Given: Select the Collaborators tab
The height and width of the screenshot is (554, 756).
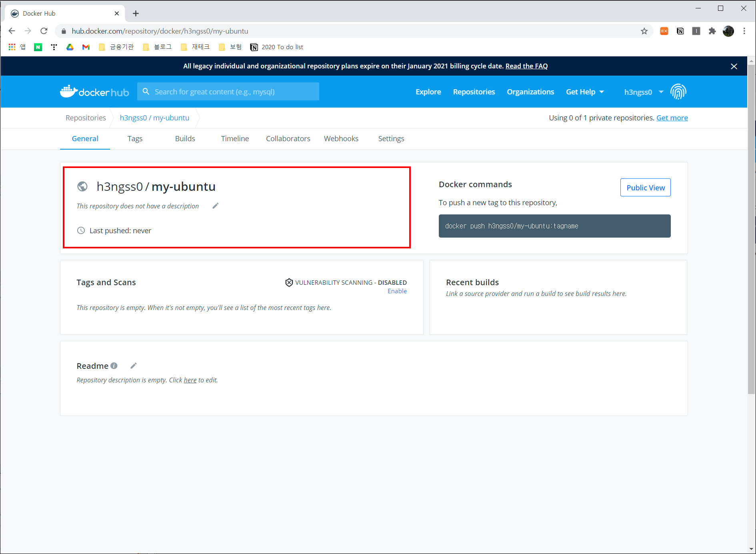Looking at the screenshot, I should 288,139.
